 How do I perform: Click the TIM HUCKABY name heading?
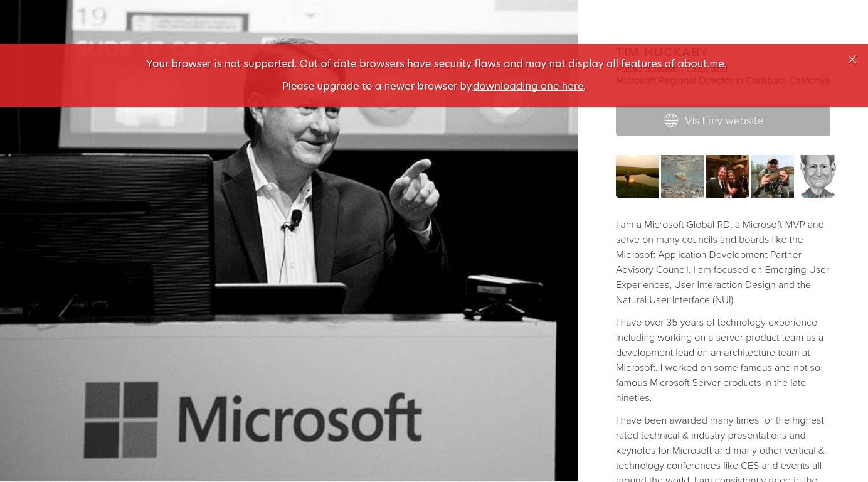pos(662,53)
